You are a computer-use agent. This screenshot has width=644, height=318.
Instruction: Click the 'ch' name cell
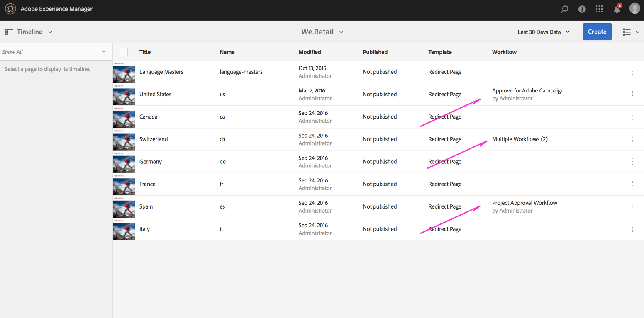coord(222,139)
